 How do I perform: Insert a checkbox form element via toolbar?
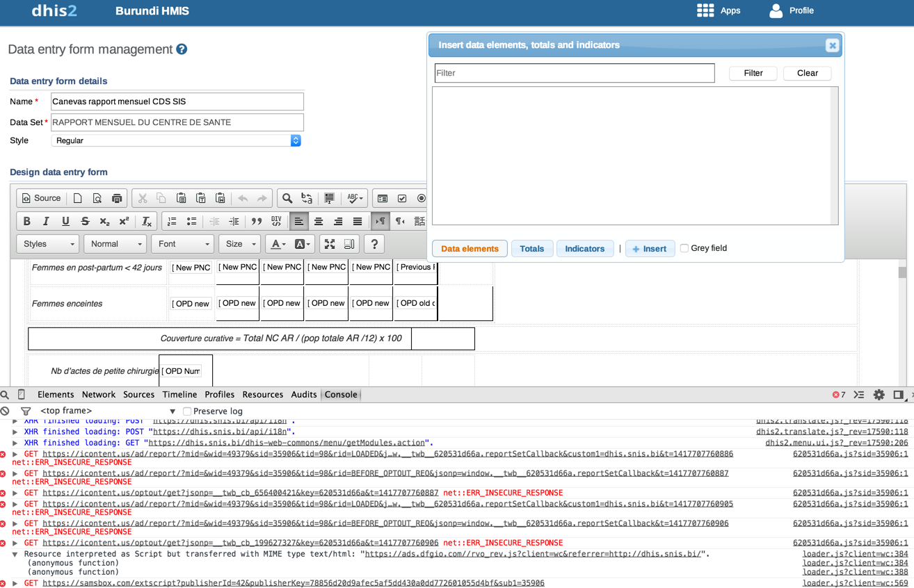tap(402, 199)
